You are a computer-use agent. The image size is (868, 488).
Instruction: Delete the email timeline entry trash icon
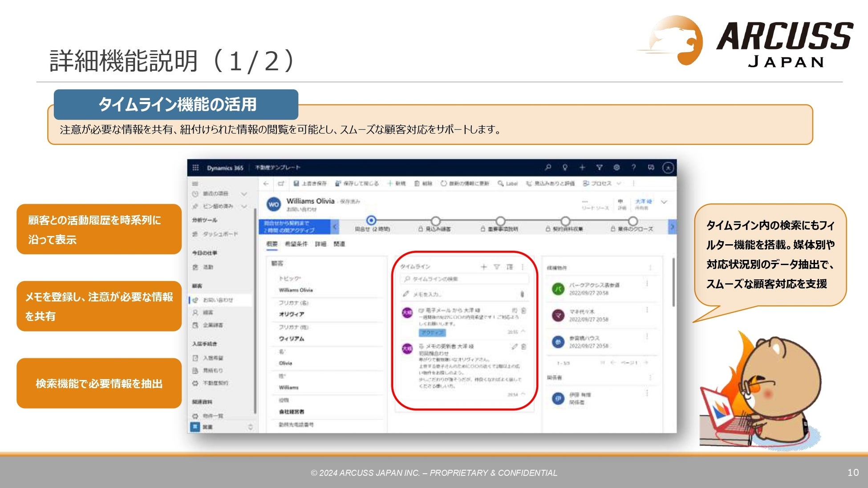point(524,311)
